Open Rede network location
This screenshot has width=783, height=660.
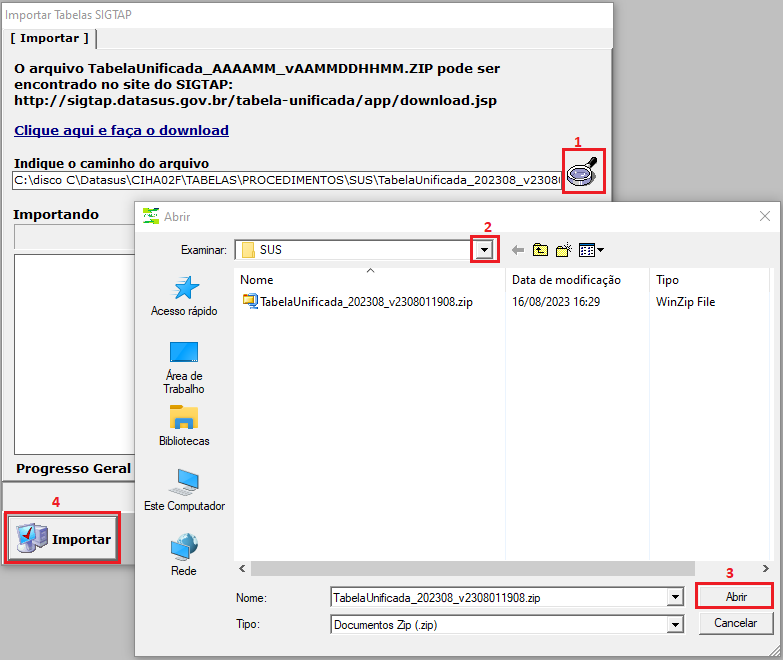184,555
